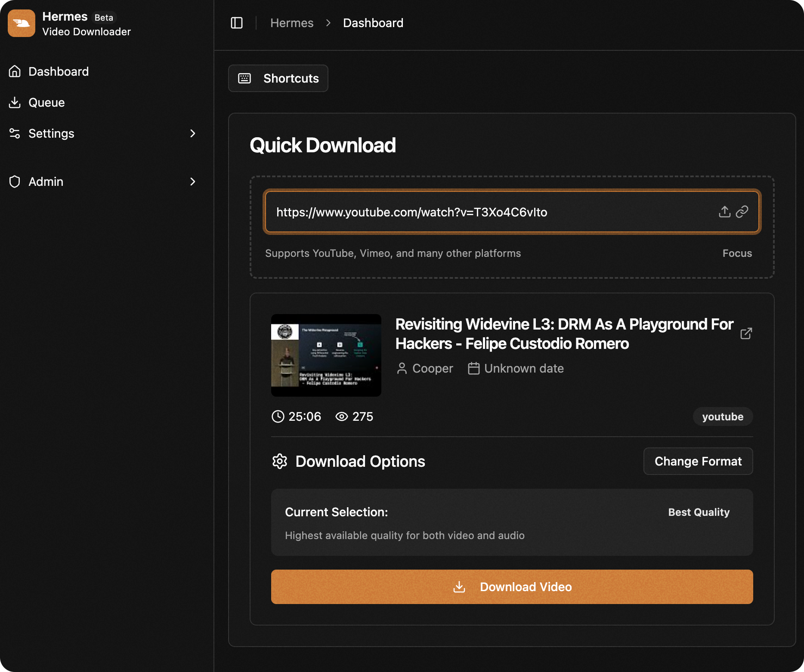Click the Widevine video thumbnail
The image size is (804, 672).
tap(326, 355)
